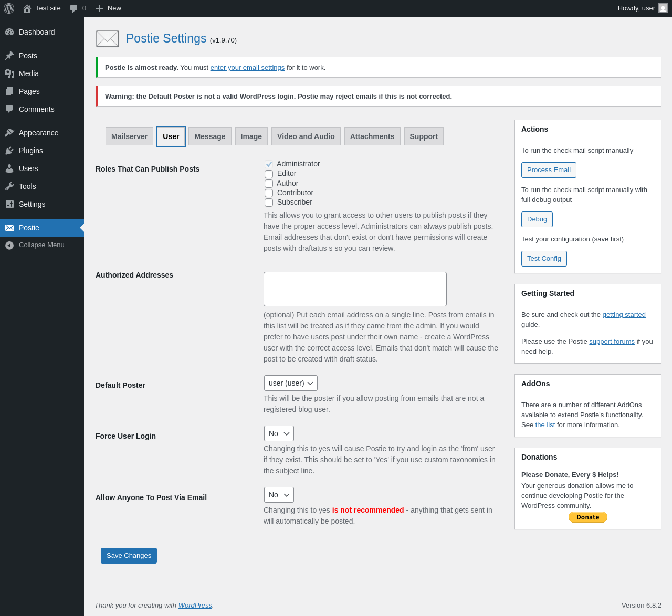Enable the Subscriber role checkbox
Screen dimensions: 672x616
coord(269,203)
